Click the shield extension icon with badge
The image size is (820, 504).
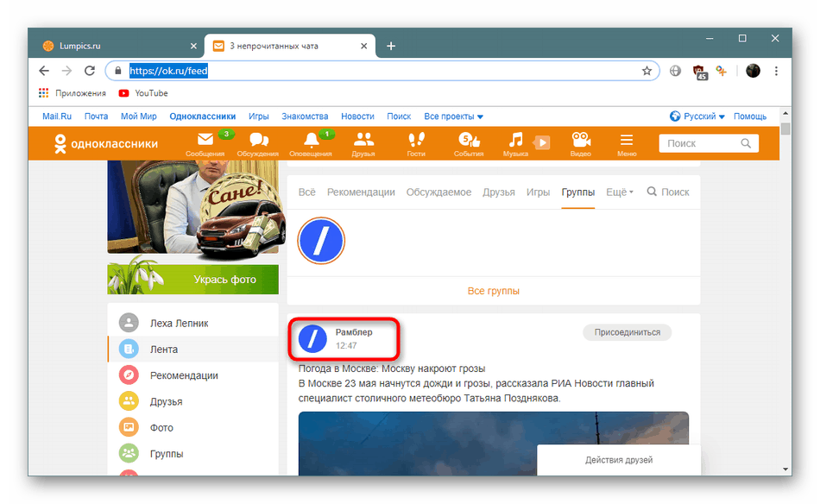click(x=699, y=72)
